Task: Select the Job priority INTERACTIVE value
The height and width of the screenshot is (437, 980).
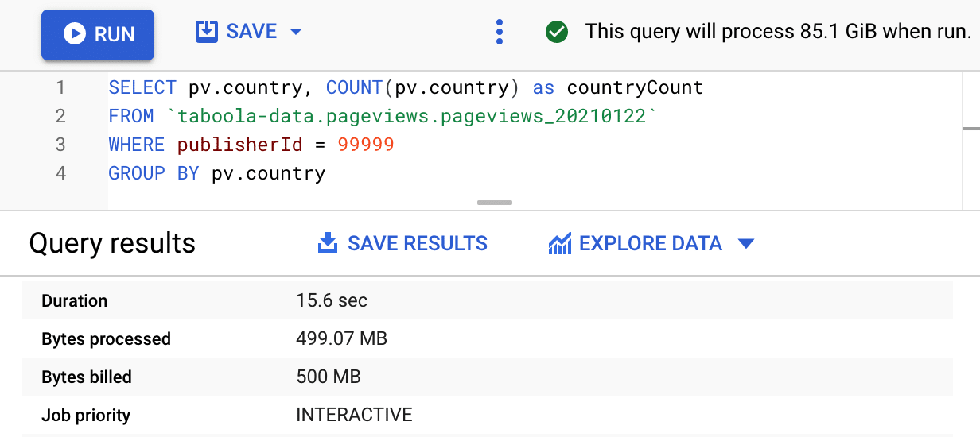Action: 354,415
